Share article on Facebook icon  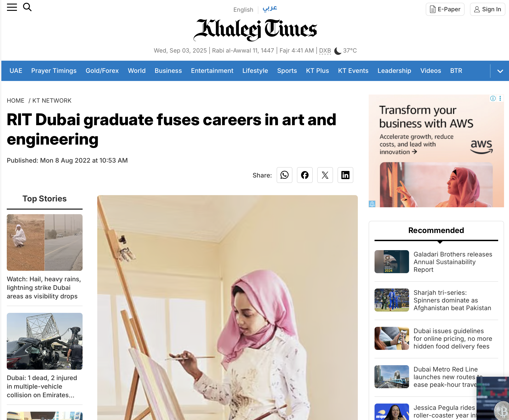305,175
